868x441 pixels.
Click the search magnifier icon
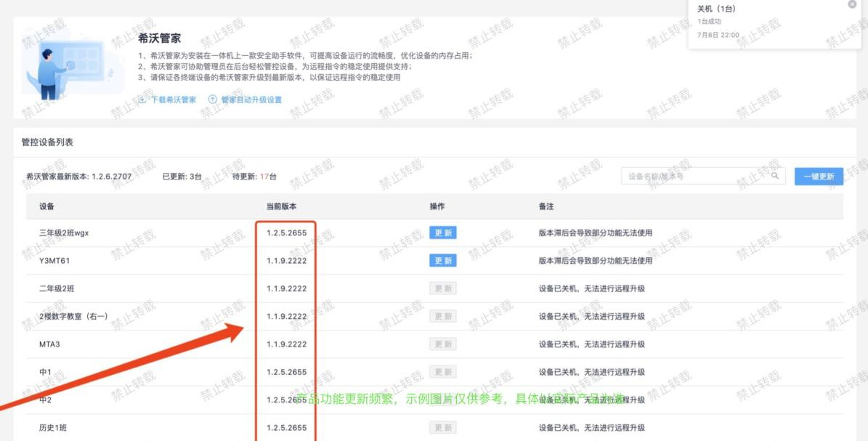[774, 176]
